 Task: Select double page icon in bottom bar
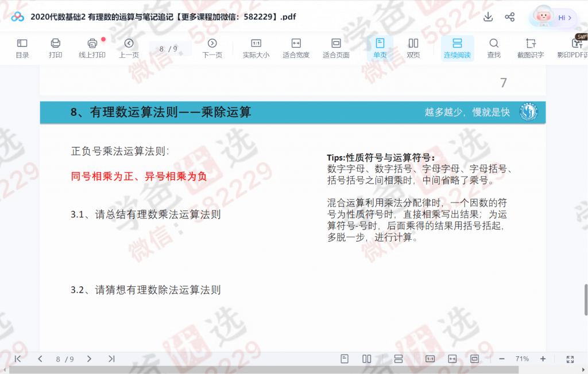[x=367, y=359]
